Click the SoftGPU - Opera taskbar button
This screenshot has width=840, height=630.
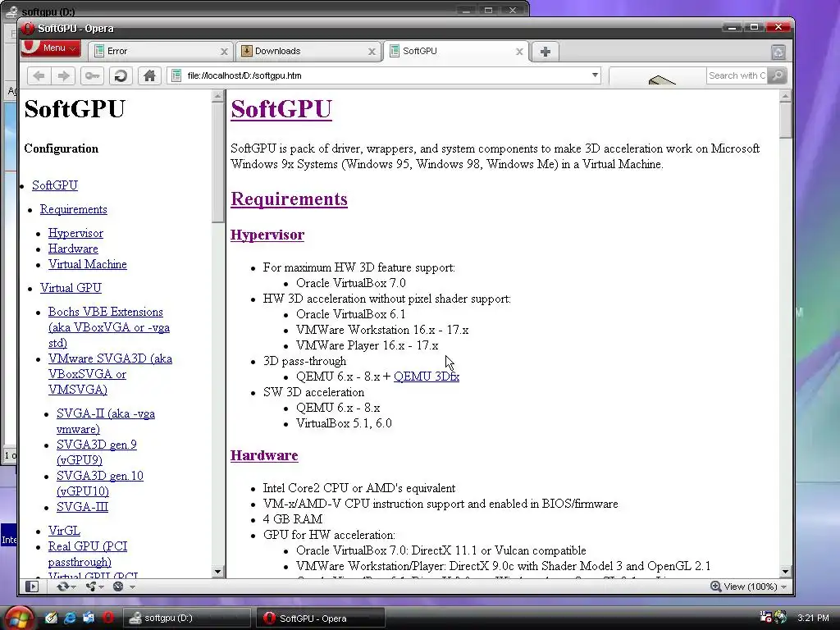(321, 618)
